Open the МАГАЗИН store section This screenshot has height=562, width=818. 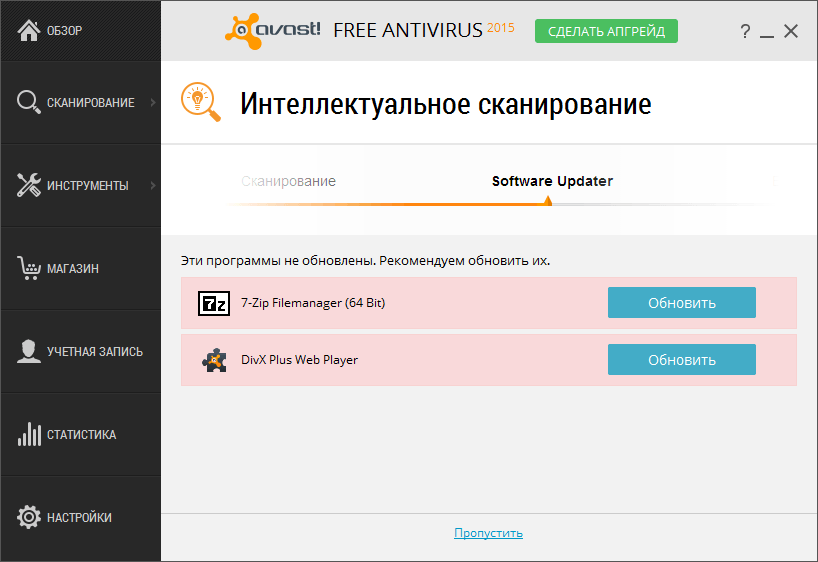coord(80,268)
